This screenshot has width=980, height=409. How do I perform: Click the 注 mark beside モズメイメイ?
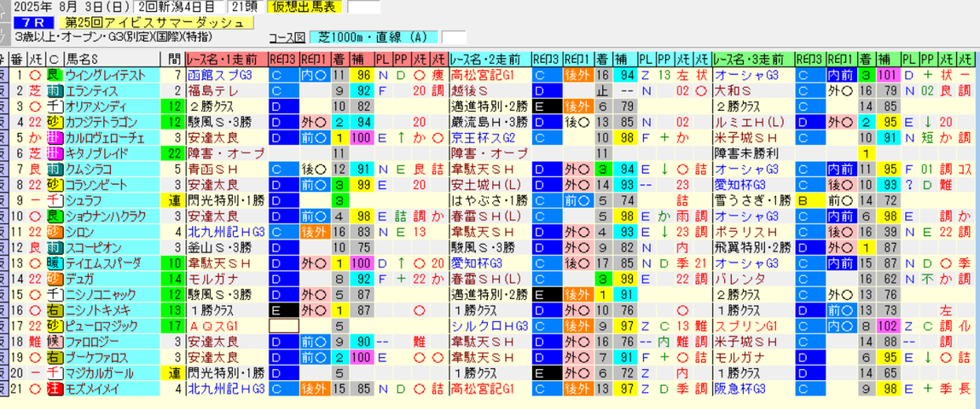coord(55,389)
